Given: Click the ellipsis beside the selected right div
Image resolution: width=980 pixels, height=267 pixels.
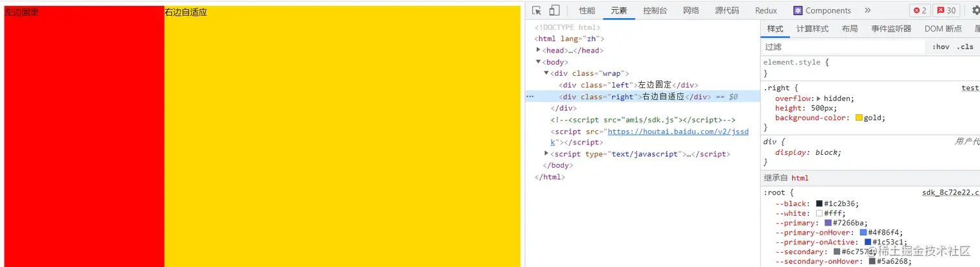Looking at the screenshot, I should pyautogui.click(x=530, y=97).
